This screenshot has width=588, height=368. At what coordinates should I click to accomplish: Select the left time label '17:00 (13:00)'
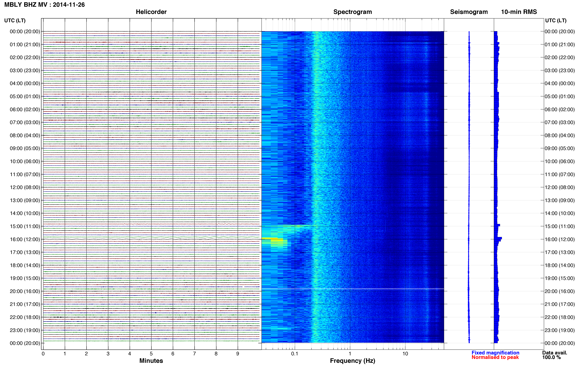25,252
